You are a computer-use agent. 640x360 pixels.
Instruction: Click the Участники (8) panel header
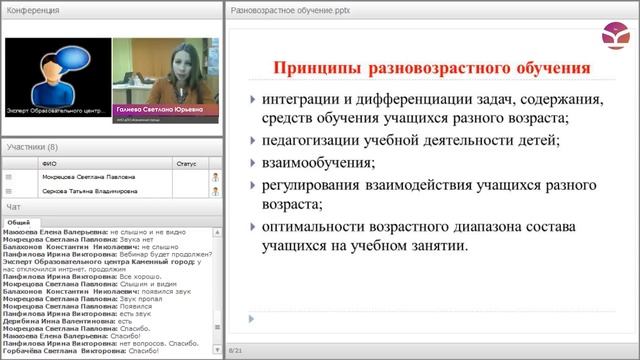click(112, 147)
